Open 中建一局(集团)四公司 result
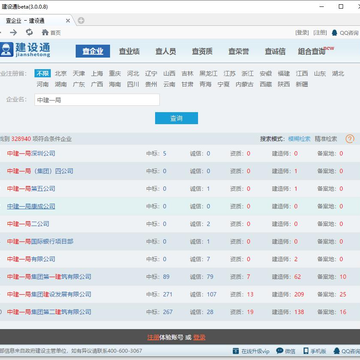The width and height of the screenshot is (360, 360). coord(40,171)
